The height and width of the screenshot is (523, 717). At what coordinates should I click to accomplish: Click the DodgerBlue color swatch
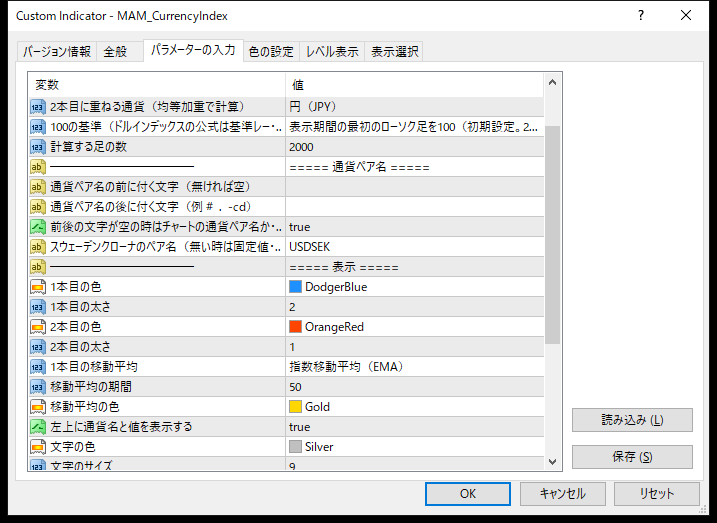[x=295, y=287]
